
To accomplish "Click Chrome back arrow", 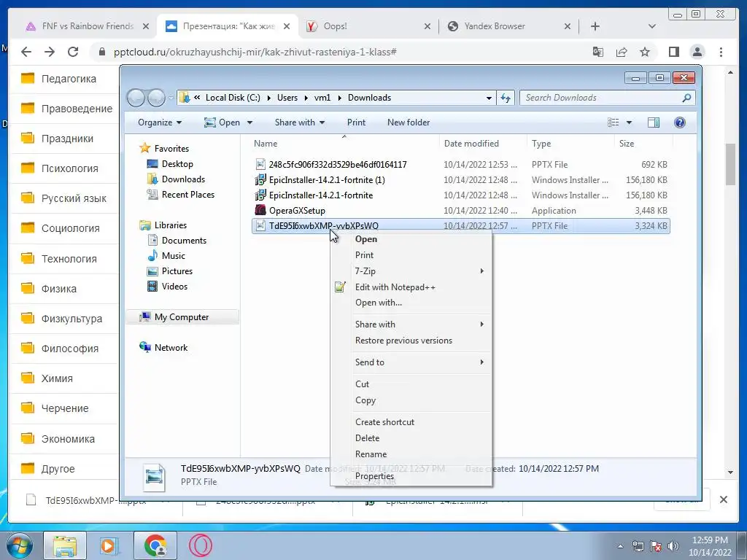I will pyautogui.click(x=26, y=52).
